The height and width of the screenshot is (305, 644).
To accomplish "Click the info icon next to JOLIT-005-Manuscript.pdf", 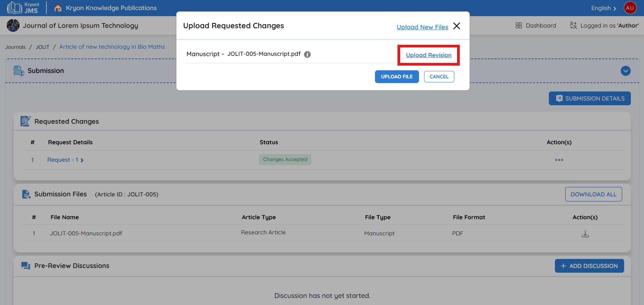I will click(x=307, y=54).
